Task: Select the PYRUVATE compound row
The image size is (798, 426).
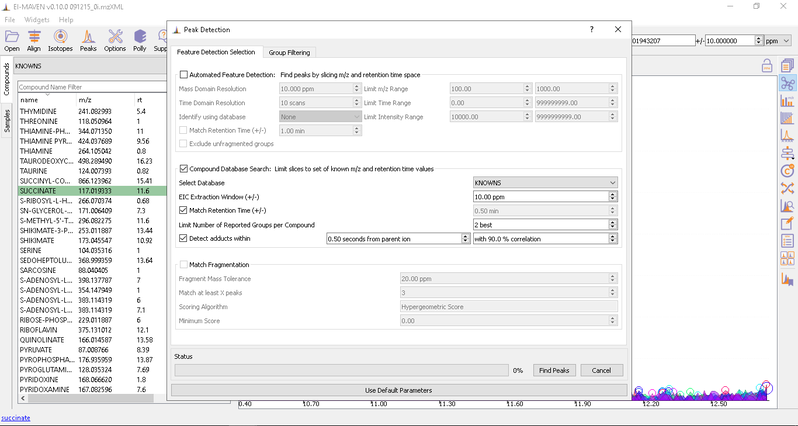Action: coord(92,350)
